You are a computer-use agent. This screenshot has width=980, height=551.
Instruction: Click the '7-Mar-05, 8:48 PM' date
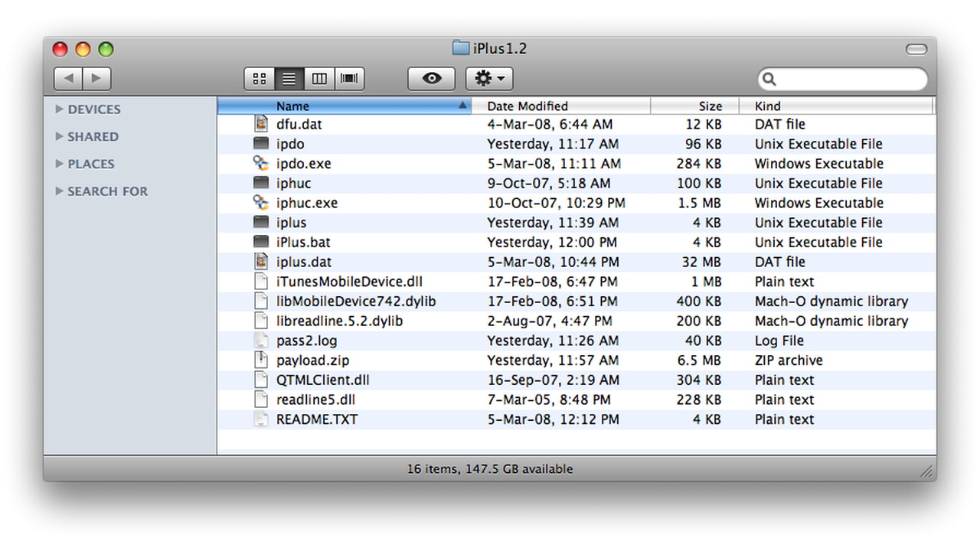(549, 399)
